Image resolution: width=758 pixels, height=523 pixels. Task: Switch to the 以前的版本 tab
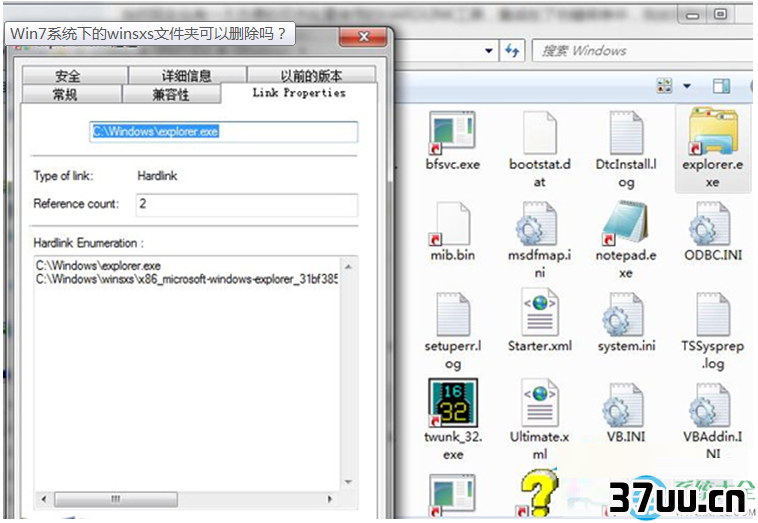[311, 75]
